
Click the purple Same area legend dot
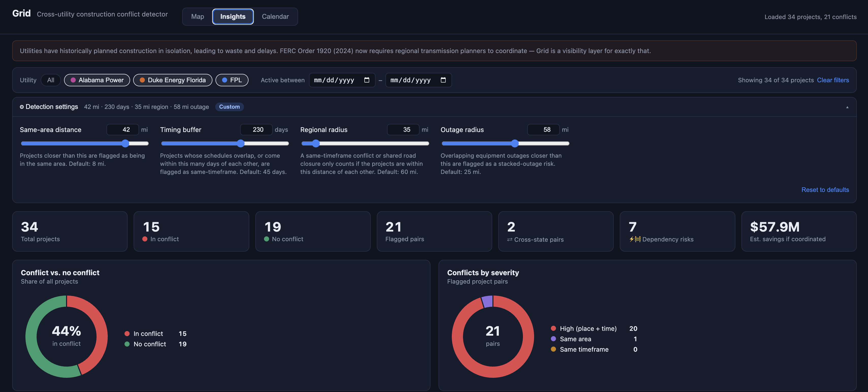click(553, 339)
